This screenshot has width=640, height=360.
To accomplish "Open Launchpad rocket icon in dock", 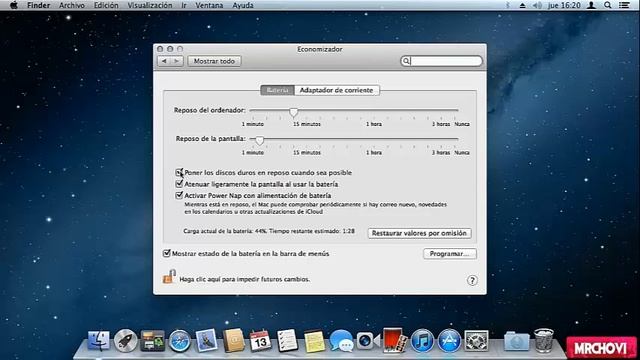I will [125, 340].
